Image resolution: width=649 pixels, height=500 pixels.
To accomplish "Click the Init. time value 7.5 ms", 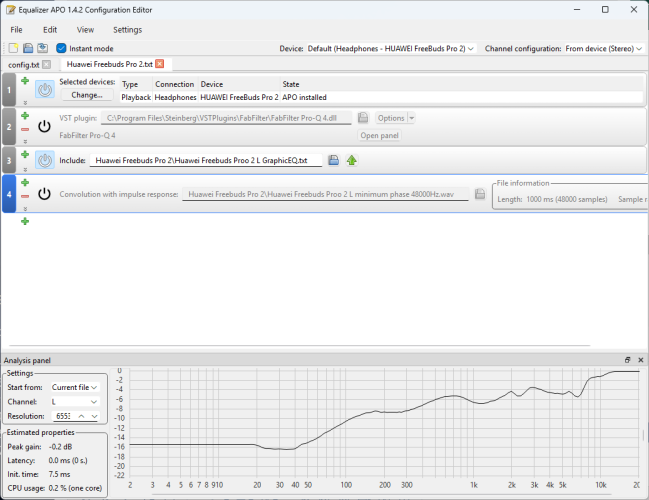I will (59, 474).
